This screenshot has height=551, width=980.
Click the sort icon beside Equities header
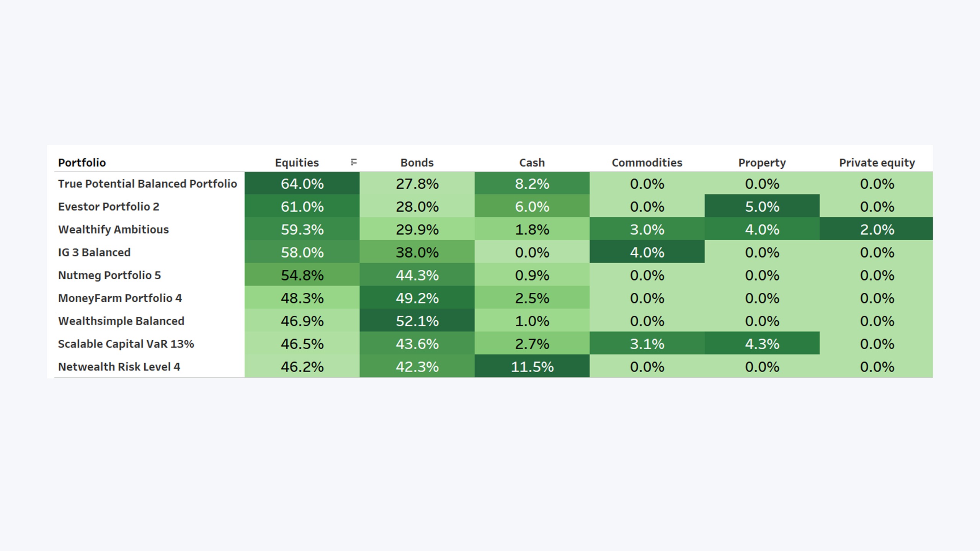[354, 162]
